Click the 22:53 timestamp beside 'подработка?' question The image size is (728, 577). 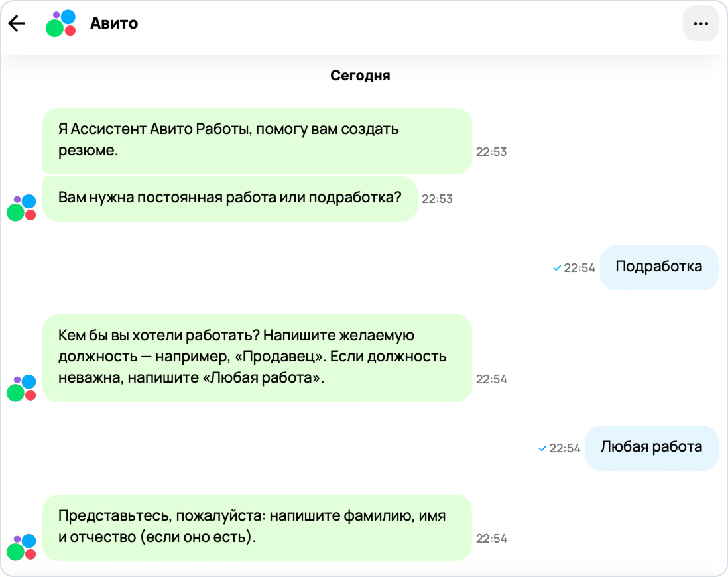tap(437, 199)
